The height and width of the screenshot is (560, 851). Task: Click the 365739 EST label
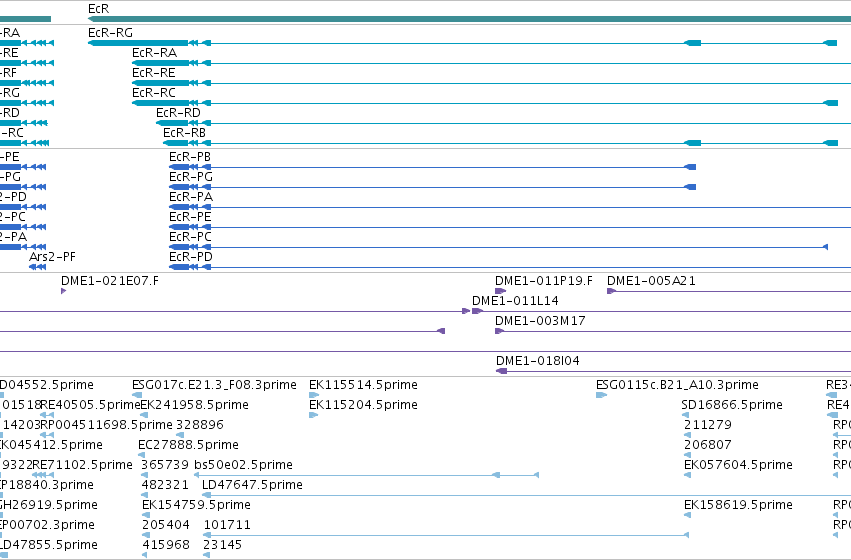tap(165, 466)
